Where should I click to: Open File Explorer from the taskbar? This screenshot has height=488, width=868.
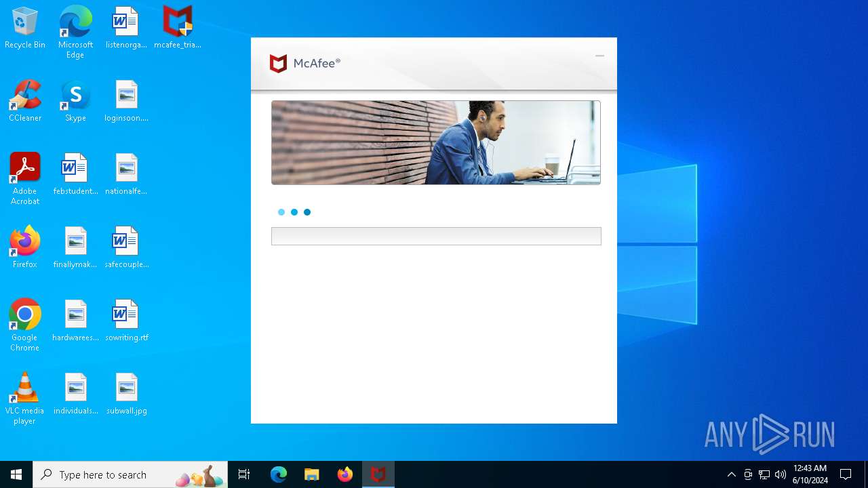[x=312, y=474]
